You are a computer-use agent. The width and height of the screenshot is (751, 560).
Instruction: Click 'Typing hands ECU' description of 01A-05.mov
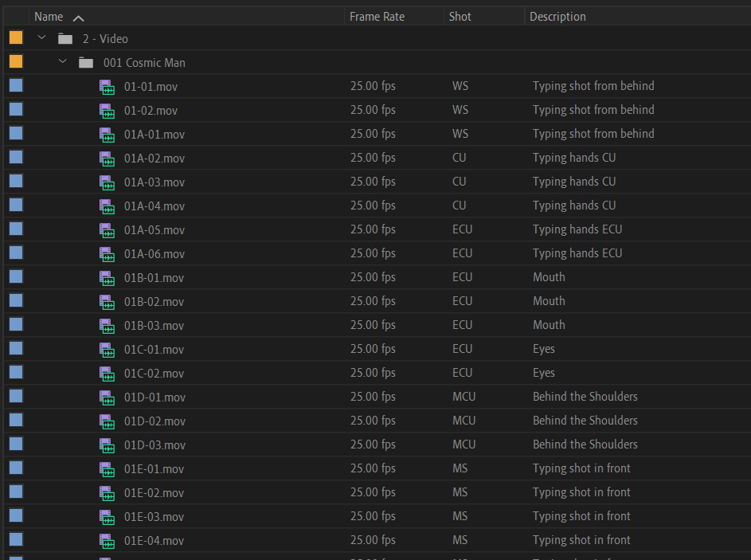click(x=577, y=229)
